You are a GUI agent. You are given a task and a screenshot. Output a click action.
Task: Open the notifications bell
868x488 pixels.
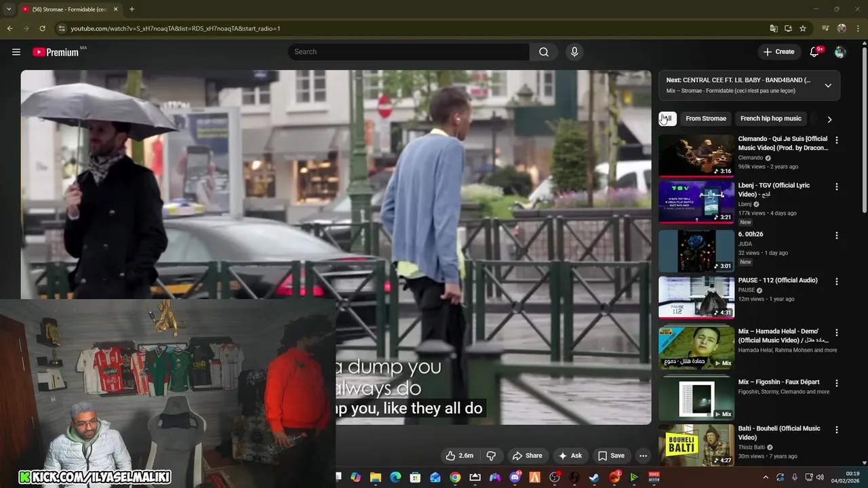pos(814,52)
